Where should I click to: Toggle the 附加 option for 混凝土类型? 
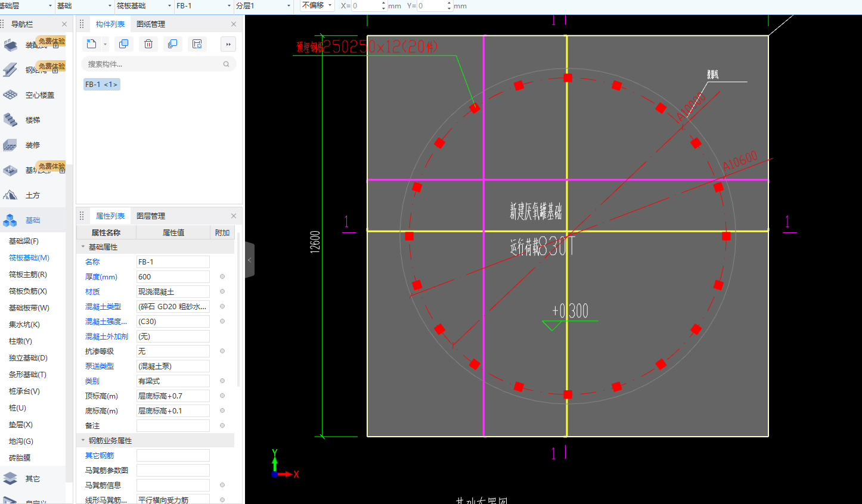(x=222, y=306)
